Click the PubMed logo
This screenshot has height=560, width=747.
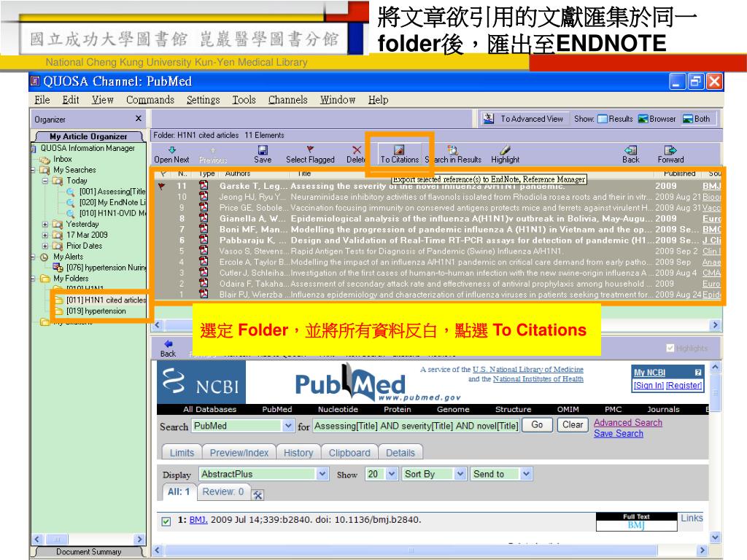tap(352, 382)
